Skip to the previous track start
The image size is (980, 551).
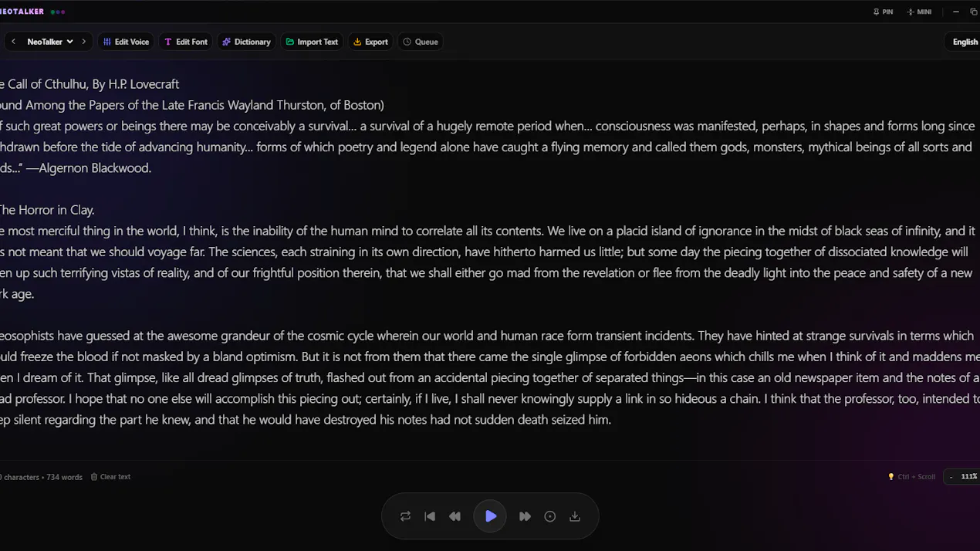pos(430,516)
